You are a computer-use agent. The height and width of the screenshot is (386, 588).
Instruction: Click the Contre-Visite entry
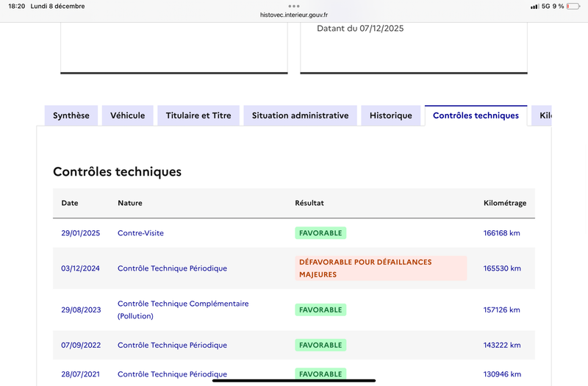140,233
